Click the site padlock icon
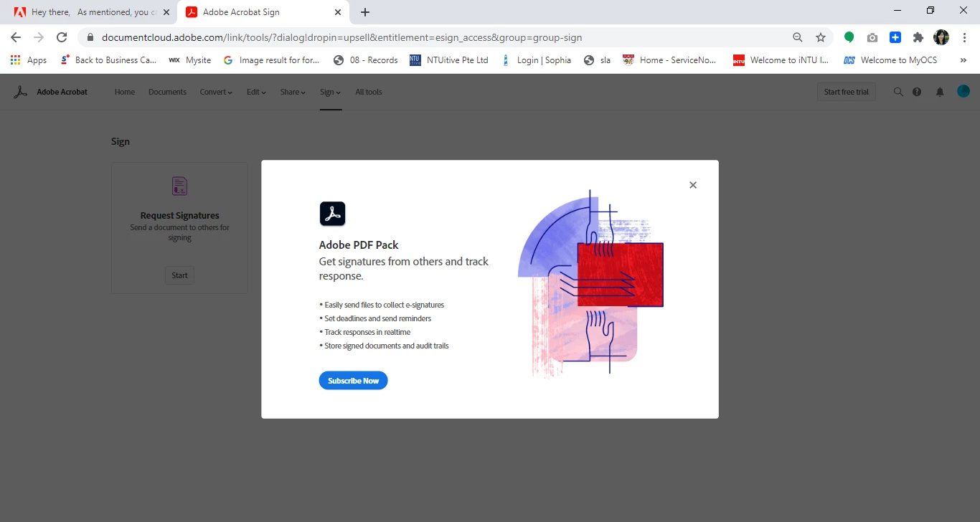 pyautogui.click(x=90, y=37)
